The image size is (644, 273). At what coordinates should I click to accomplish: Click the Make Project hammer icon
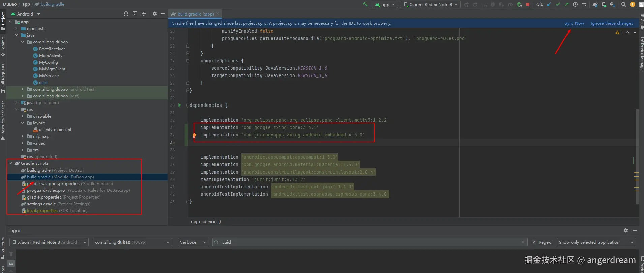pyautogui.click(x=365, y=4)
